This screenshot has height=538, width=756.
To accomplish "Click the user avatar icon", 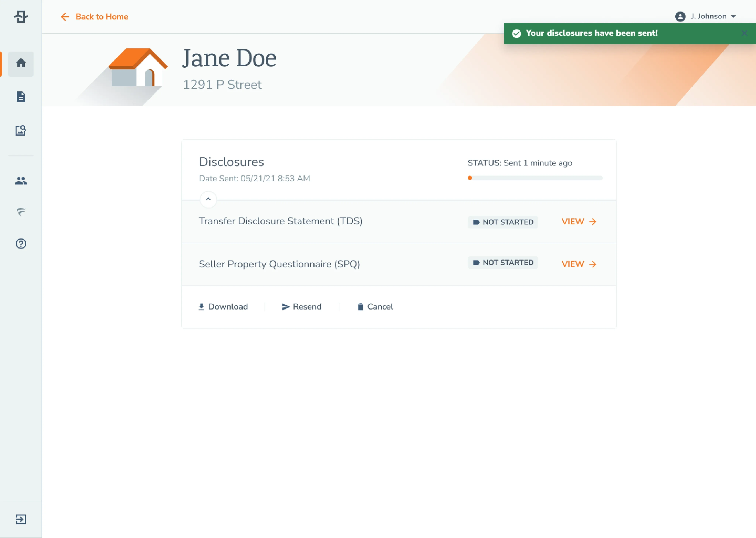I will pos(680,17).
